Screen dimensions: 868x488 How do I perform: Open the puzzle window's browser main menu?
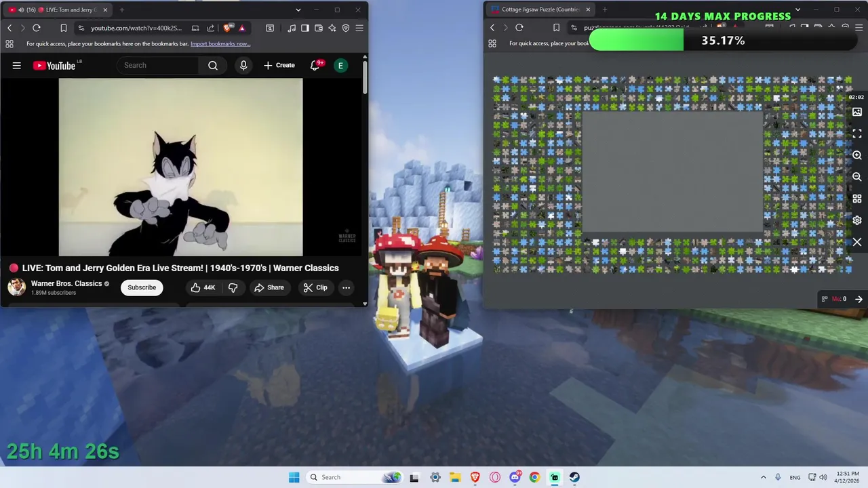click(858, 28)
